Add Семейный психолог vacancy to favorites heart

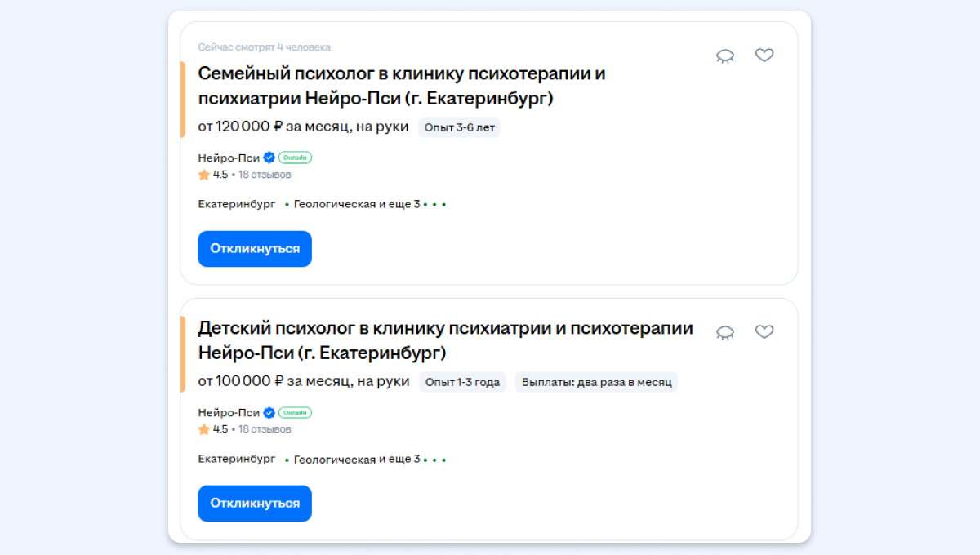point(764,55)
